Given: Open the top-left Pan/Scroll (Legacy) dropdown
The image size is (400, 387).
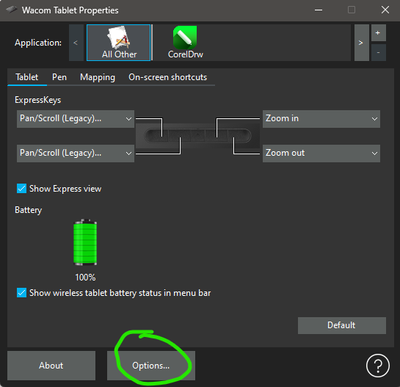Looking at the screenshot, I should [x=76, y=119].
